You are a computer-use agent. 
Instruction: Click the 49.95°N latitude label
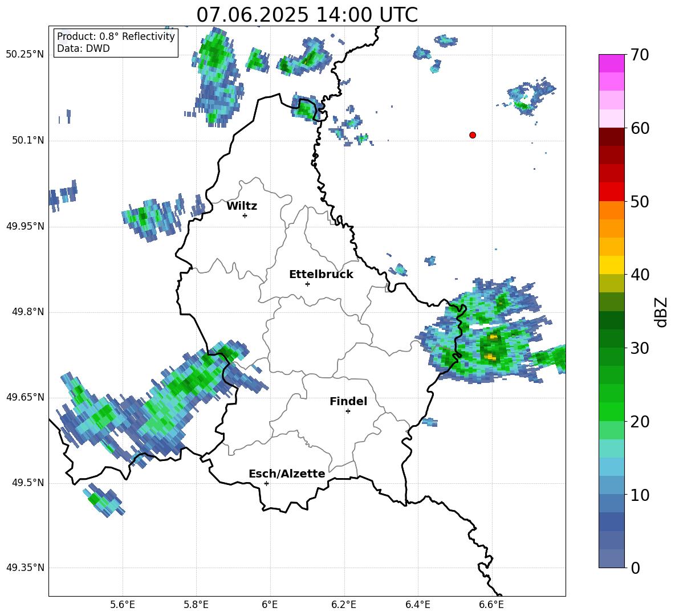(25, 226)
